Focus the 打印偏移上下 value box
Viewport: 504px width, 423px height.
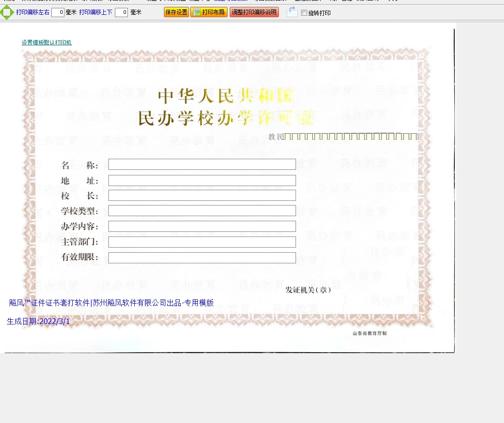121,12
